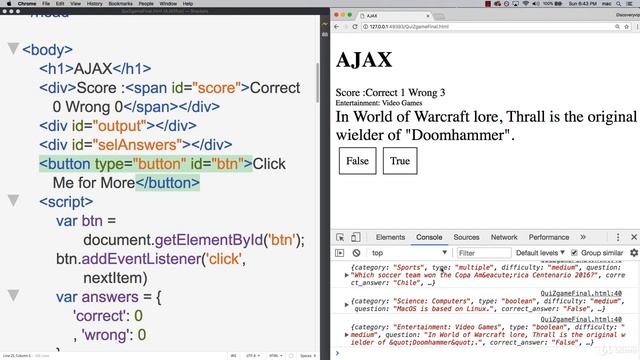Show the console sidebar panel icon
The height and width of the screenshot is (360, 640).
click(340, 253)
